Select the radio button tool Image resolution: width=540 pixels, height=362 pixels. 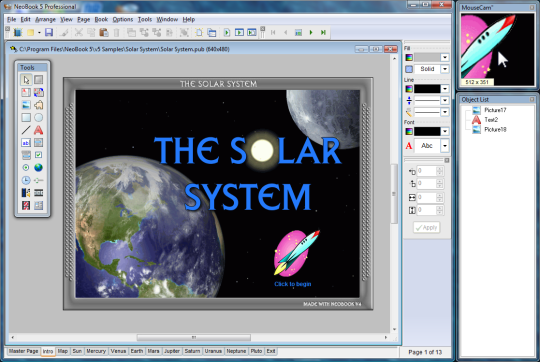pyautogui.click(x=26, y=167)
